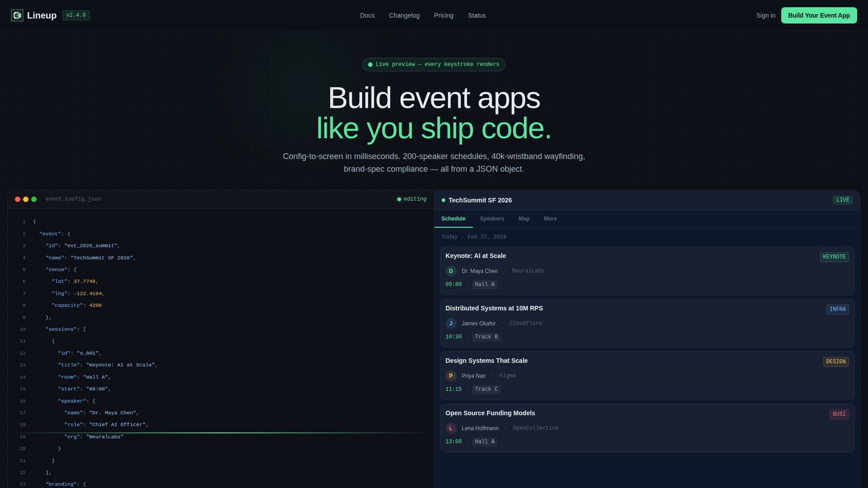Click the "09:00" start value in code
The width and height of the screenshot is (868, 488).
click(x=97, y=389)
